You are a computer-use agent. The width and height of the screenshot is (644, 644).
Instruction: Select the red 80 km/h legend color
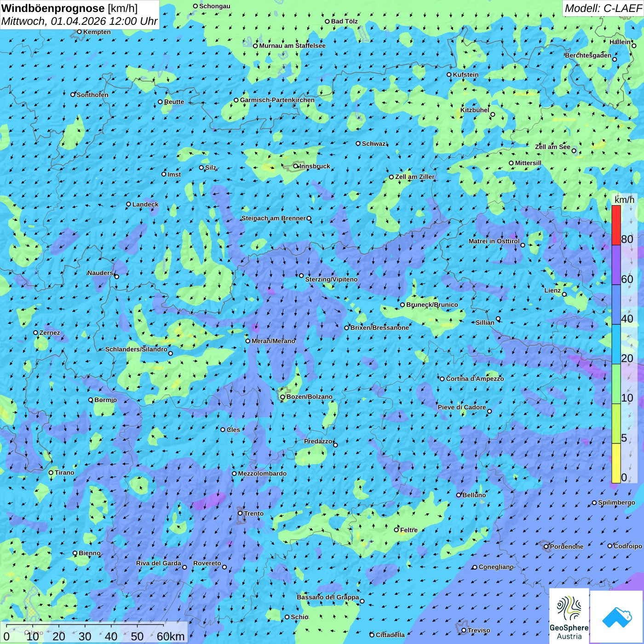[616, 225]
